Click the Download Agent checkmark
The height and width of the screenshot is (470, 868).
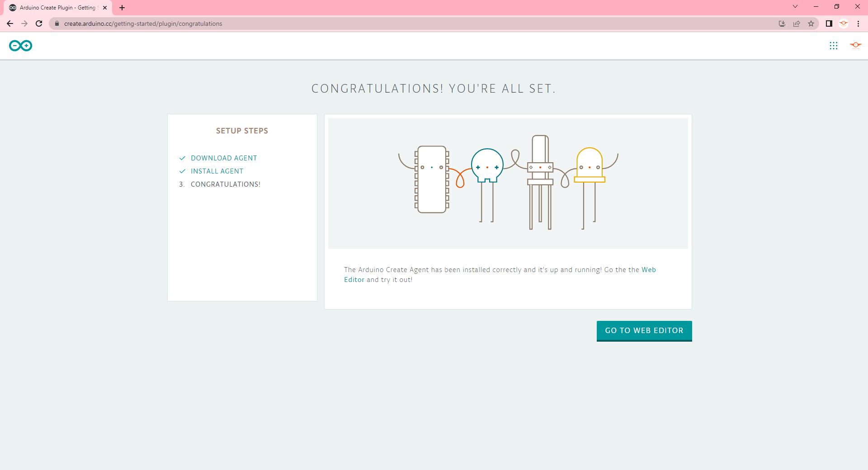pos(182,158)
